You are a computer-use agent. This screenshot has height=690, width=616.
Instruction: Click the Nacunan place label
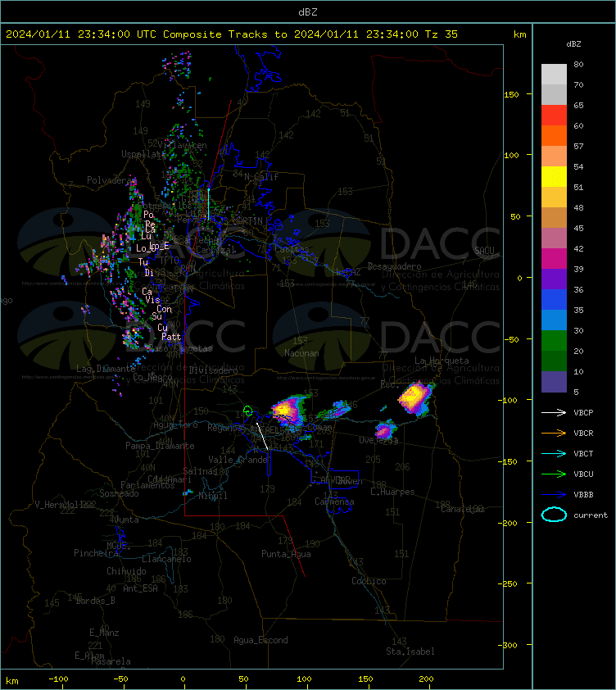pyautogui.click(x=301, y=353)
